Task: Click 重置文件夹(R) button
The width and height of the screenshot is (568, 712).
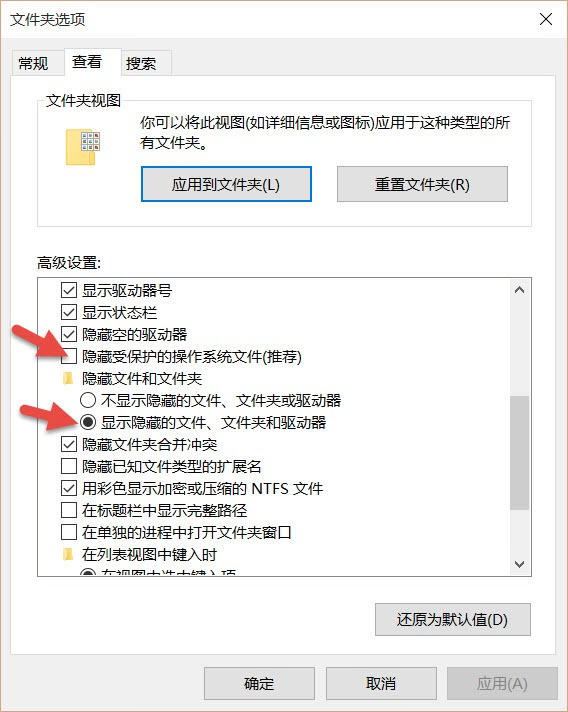Action: 422,184
